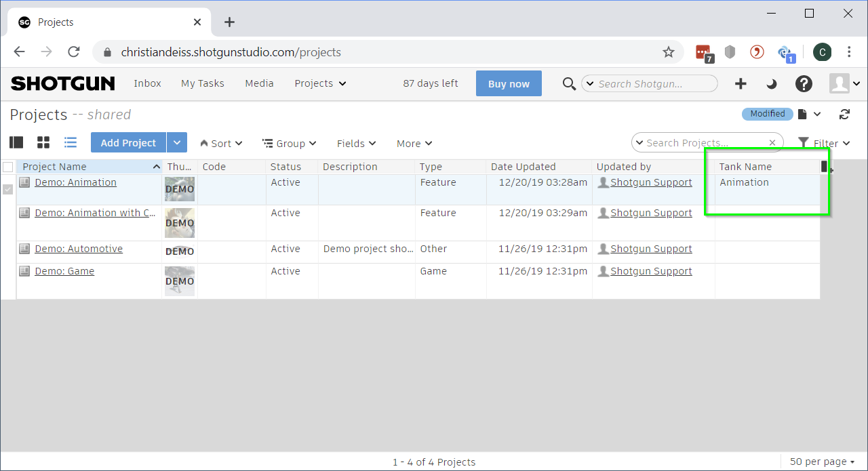This screenshot has height=471, width=868.
Task: Refresh the projects page with reload icon
Action: [x=844, y=115]
